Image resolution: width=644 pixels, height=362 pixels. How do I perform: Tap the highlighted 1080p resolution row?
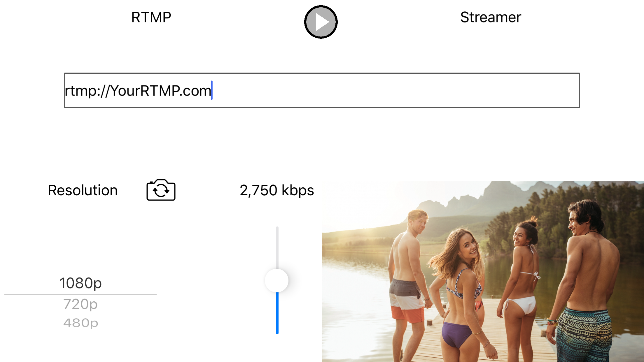tap(81, 282)
